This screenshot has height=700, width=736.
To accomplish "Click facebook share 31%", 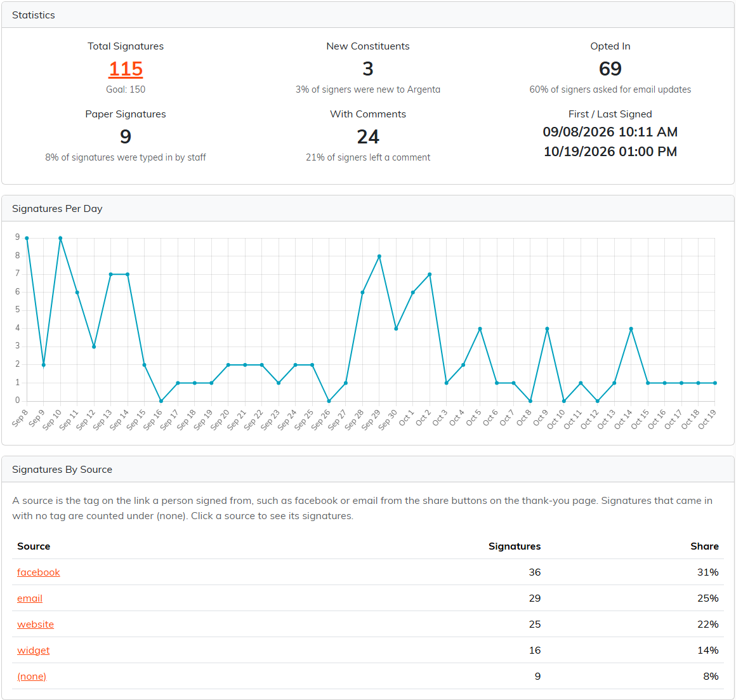I will [708, 572].
